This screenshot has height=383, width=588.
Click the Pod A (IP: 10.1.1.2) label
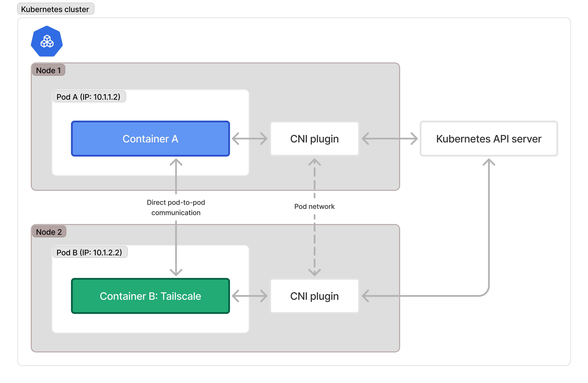pyautogui.click(x=89, y=97)
